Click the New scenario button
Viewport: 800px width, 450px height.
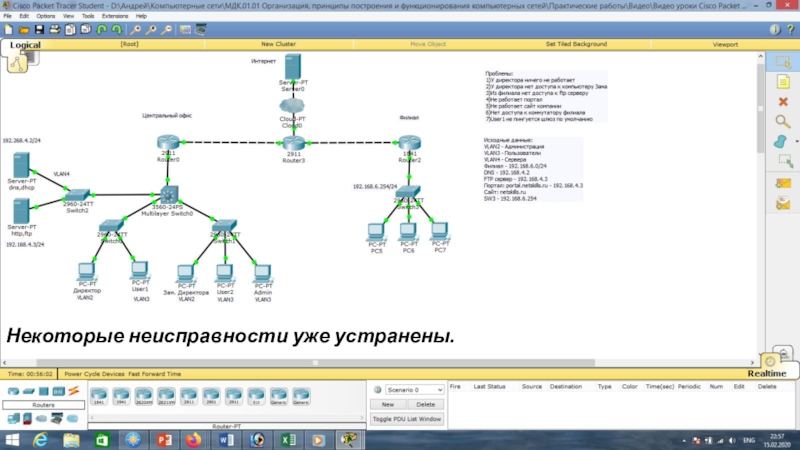click(388, 405)
